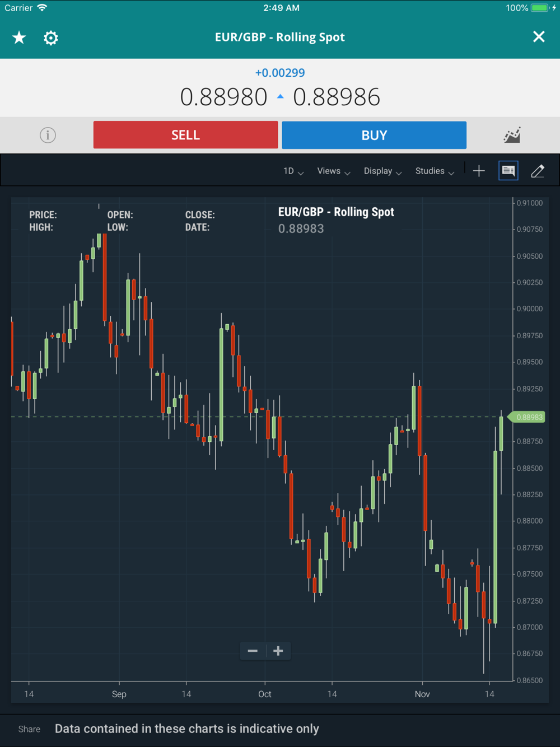Image resolution: width=560 pixels, height=747 pixels.
Task: Zoom out chart with minus button
Action: point(253,651)
